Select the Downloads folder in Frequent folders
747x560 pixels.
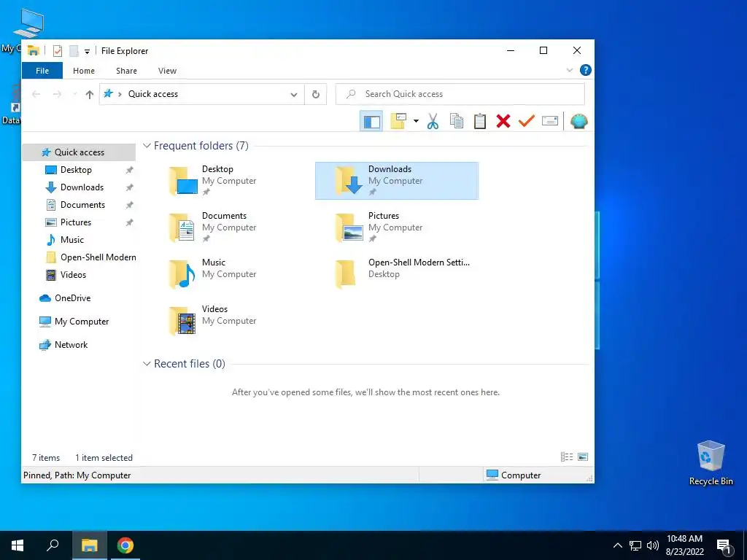pos(397,181)
